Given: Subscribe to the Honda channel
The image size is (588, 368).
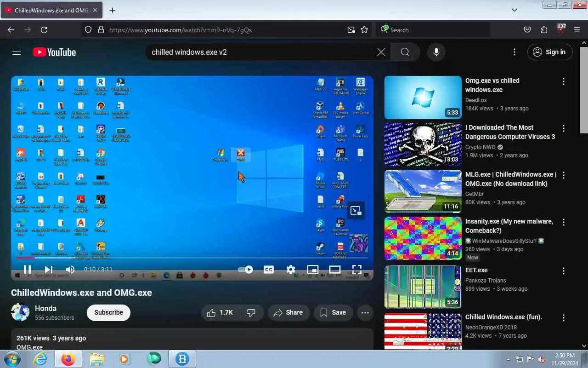Looking at the screenshot, I should point(108,312).
